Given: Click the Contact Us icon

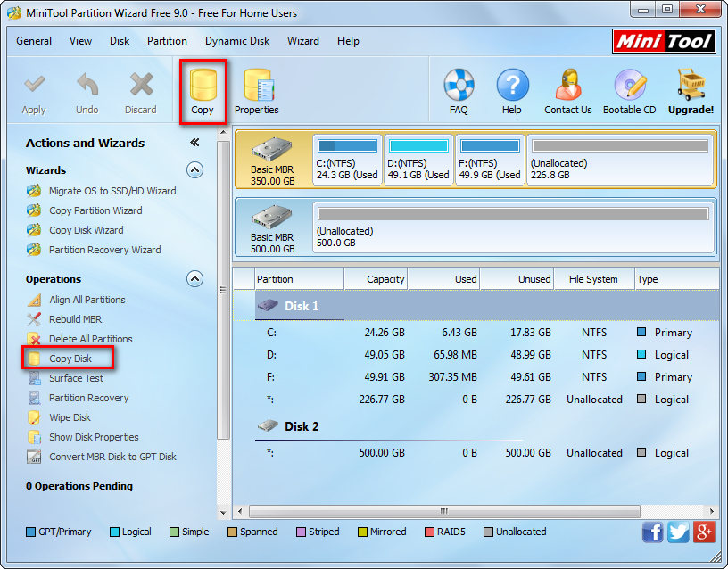Looking at the screenshot, I should (568, 85).
